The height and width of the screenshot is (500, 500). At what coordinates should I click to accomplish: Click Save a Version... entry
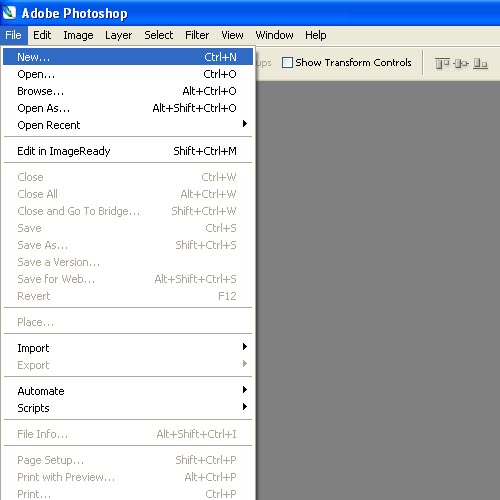point(128,262)
